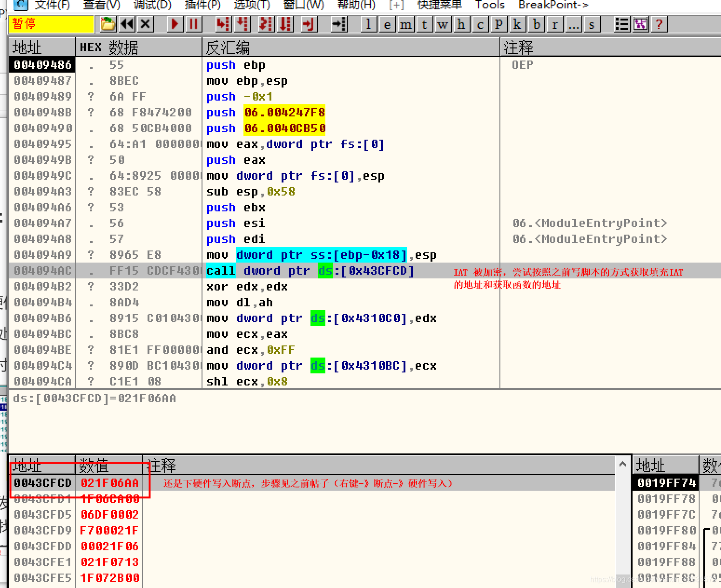Image resolution: width=721 pixels, height=588 pixels.
Task: Select dump value 06DF0002
Action: pos(110,514)
